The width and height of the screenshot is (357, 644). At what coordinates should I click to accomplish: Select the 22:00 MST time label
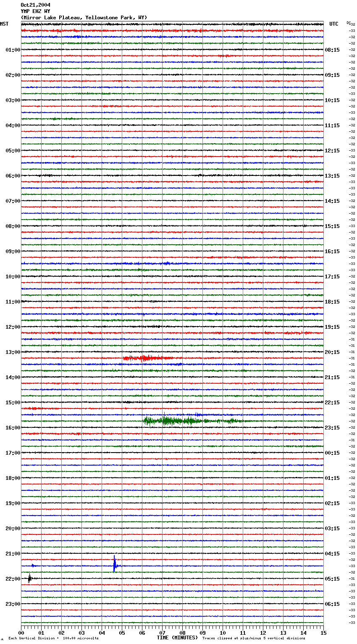click(13, 579)
